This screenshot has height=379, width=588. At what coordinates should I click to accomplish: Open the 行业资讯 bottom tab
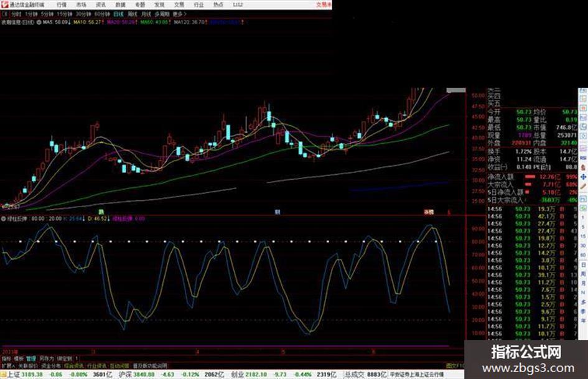(x=96, y=365)
